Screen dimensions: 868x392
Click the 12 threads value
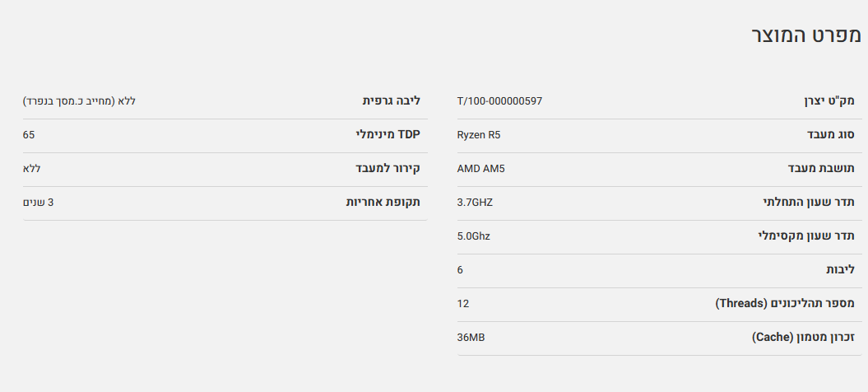463,304
